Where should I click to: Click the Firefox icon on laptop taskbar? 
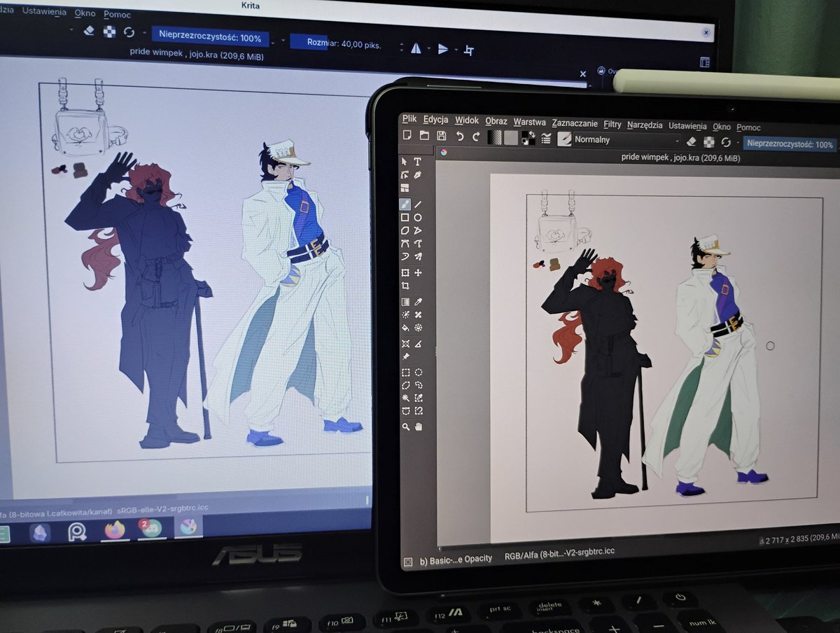coord(114,530)
